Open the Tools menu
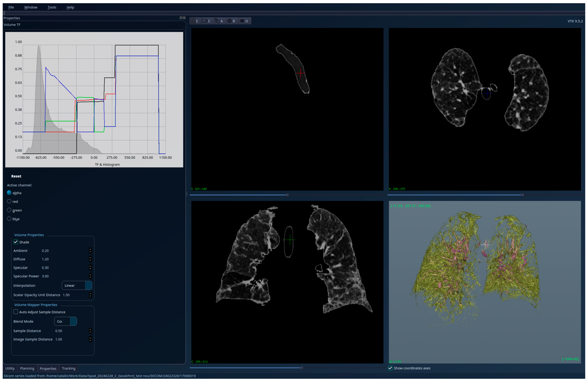Viewport: 588px width, 383px height. (52, 7)
